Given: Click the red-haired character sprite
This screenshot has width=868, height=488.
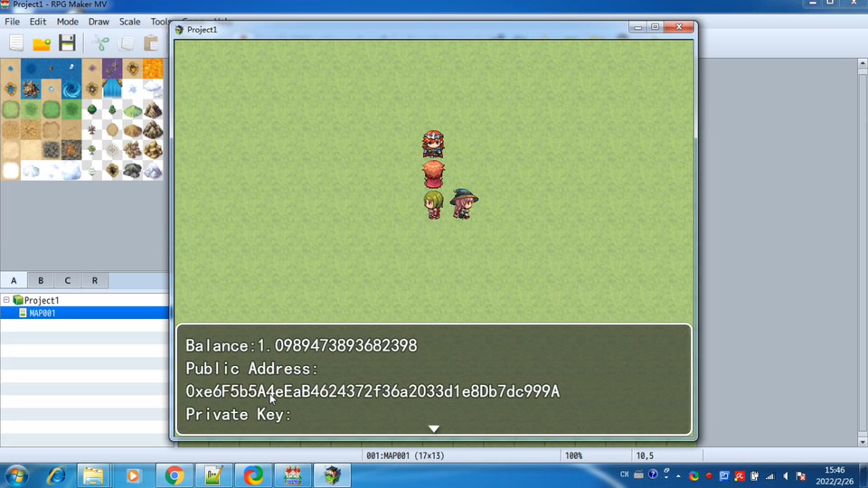Looking at the screenshot, I should [x=433, y=174].
